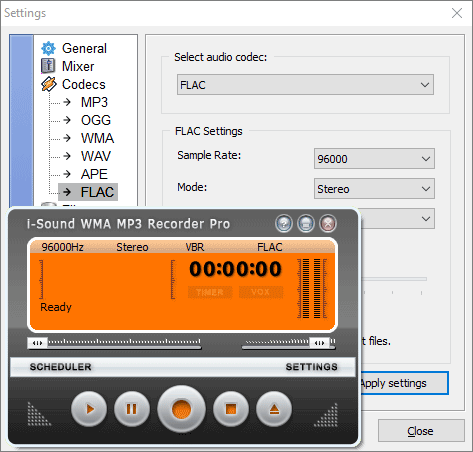The height and width of the screenshot is (452, 473).
Task: Select WAV codec in the tree
Action: [96, 156]
